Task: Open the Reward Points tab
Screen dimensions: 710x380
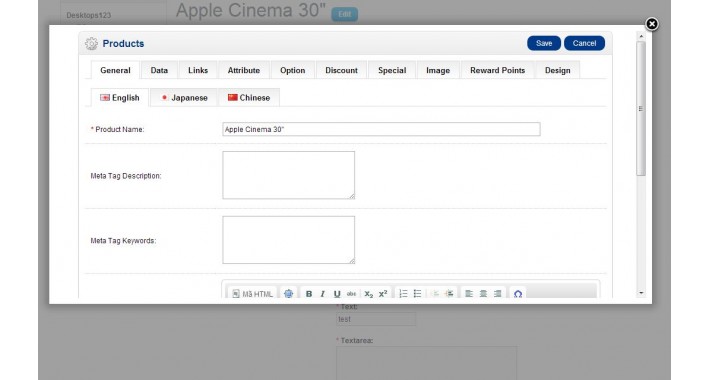Action: pos(497,70)
